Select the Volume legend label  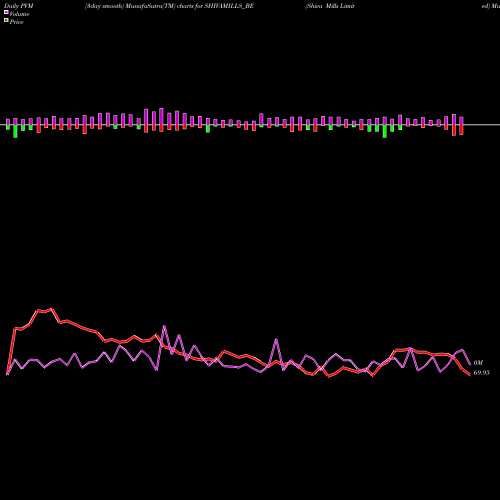(19, 14)
